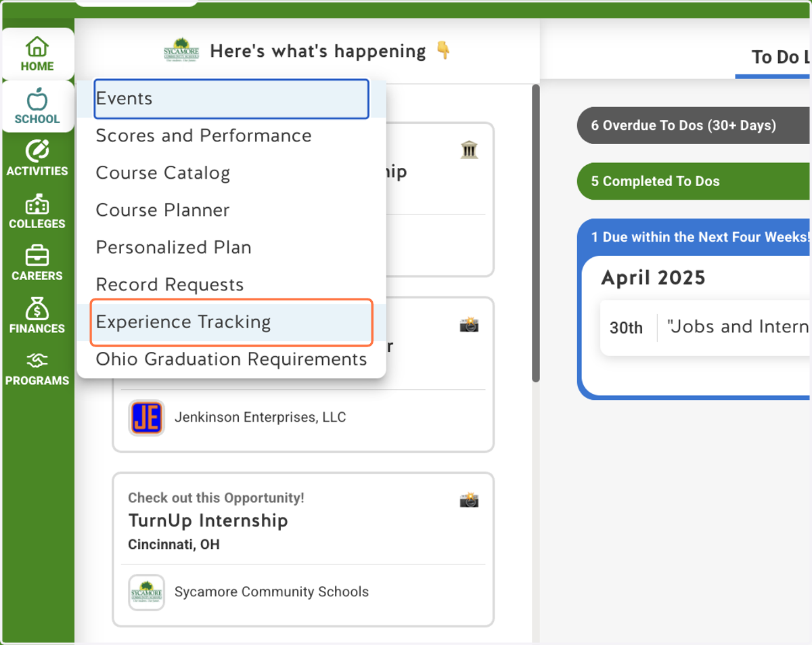Select Experience Tracking menu item
The image size is (812, 645).
231,322
